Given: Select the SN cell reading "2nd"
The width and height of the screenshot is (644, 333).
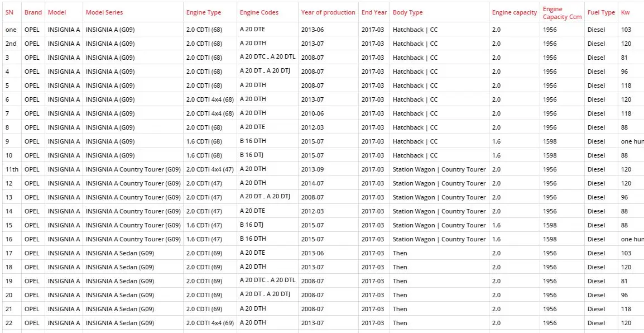Looking at the screenshot, I should point(11,44).
